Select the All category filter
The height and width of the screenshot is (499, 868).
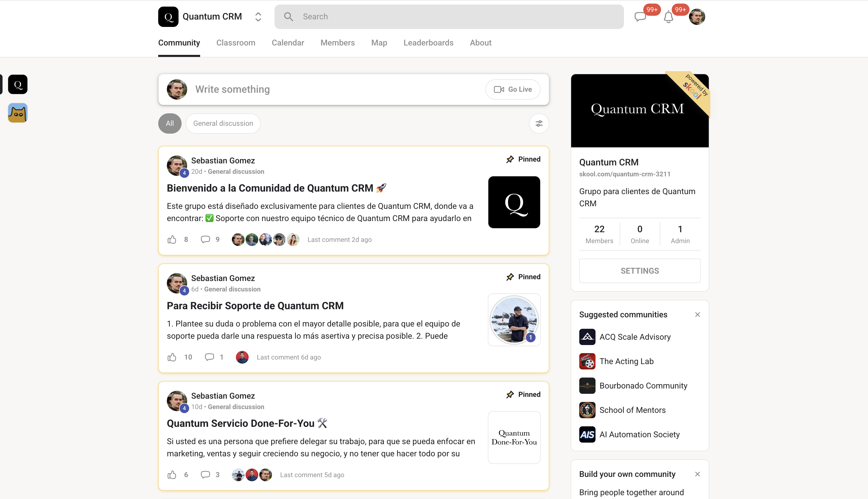pyautogui.click(x=170, y=123)
